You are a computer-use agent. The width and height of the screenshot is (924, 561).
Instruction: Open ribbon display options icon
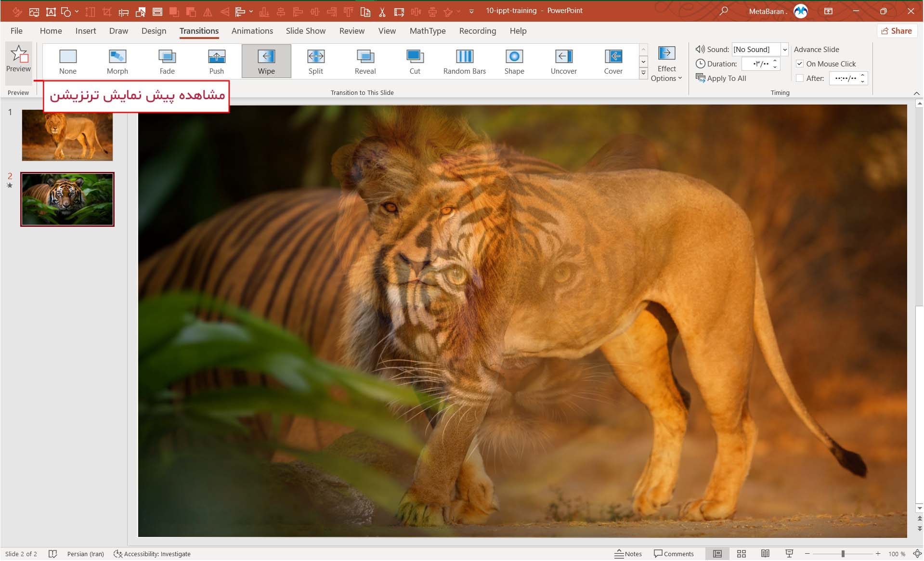(x=828, y=11)
